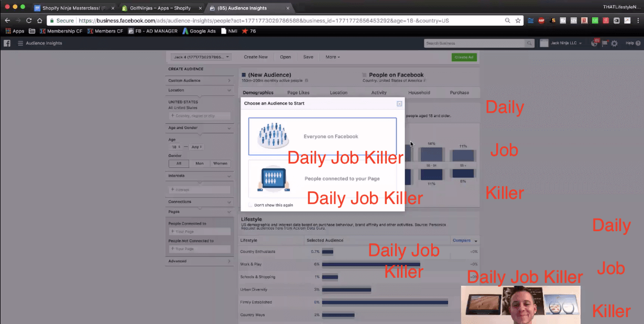The image size is (644, 324).
Task: Open the settings gear icon
Action: point(614,43)
